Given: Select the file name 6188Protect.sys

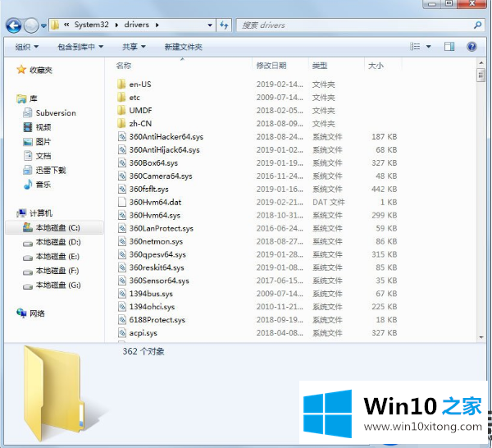Looking at the screenshot, I should (157, 320).
